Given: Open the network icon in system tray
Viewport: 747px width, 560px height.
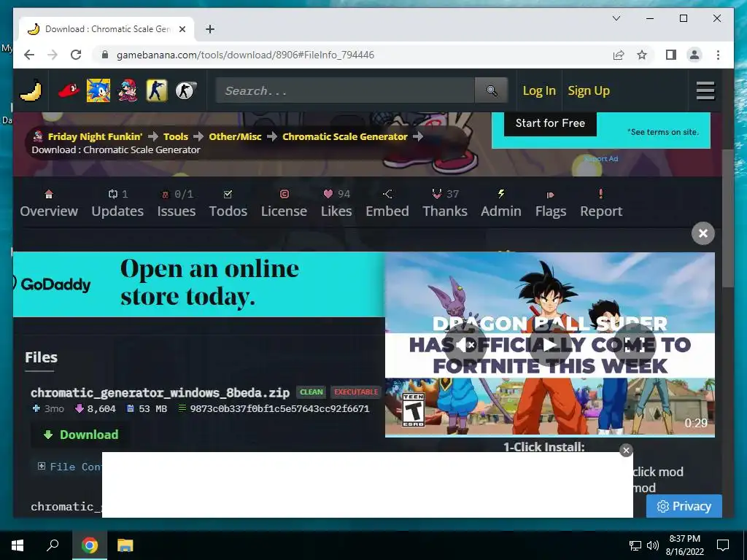Looking at the screenshot, I should [635, 545].
